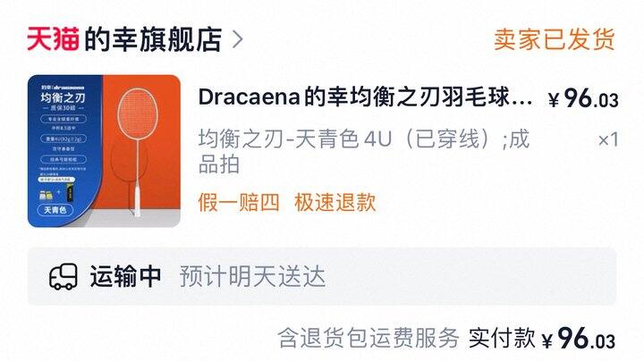Click the 预计明天送达 delivery estimate text
The image size is (644, 361).
(252, 276)
